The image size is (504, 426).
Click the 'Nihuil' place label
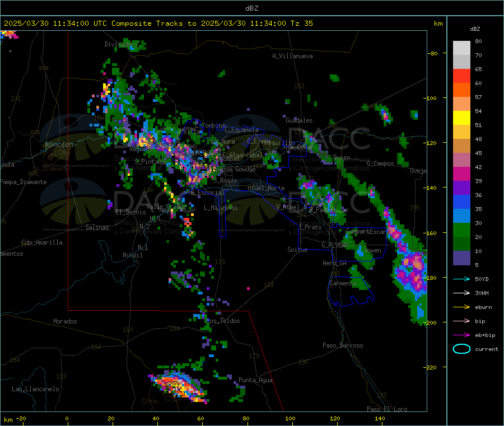tap(133, 255)
